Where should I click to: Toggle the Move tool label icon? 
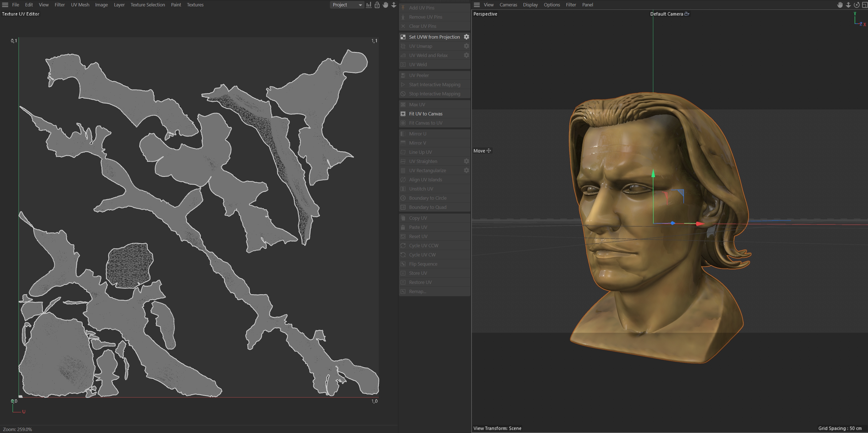488,151
